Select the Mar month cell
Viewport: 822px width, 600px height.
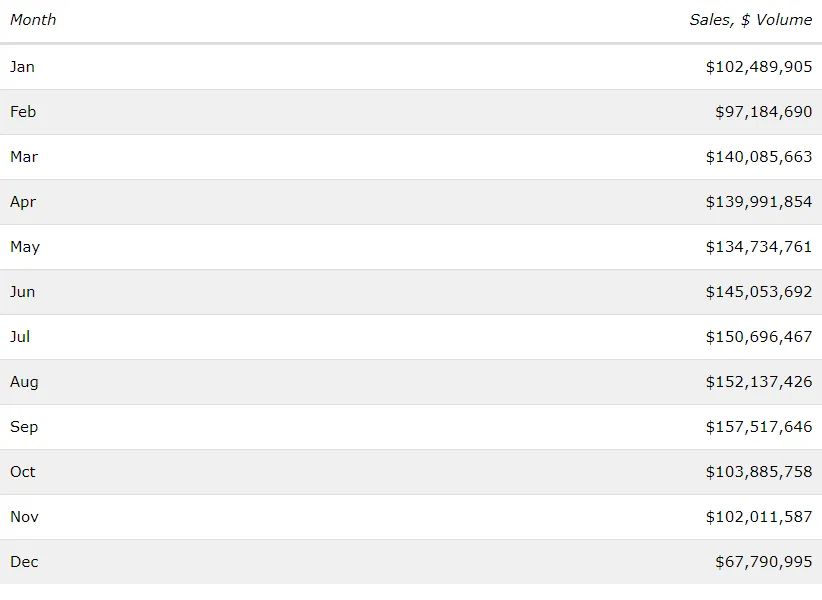pos(24,157)
